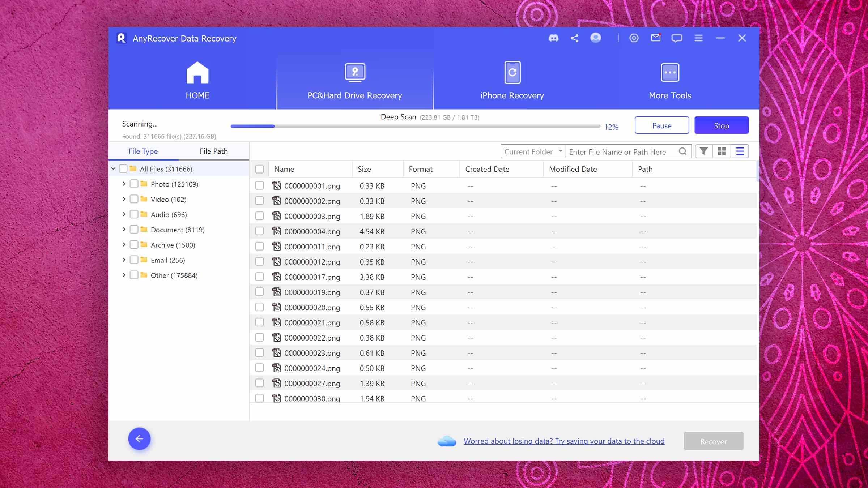Select the 0000000004.png file name
This screenshot has height=488, width=868.
click(x=312, y=231)
